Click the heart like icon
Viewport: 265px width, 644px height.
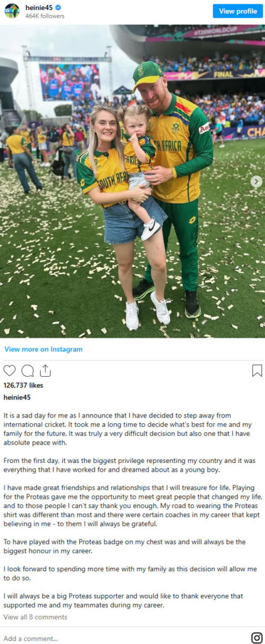(9, 371)
